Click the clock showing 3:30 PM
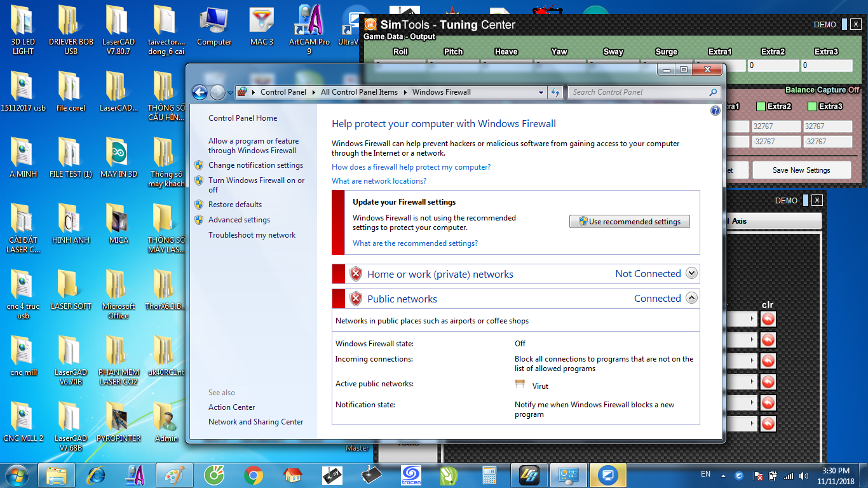 [x=836, y=471]
